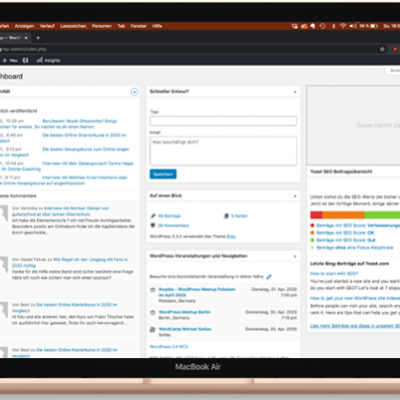
Task: Collapse the Schneller Entwurf widget
Action: [295, 92]
